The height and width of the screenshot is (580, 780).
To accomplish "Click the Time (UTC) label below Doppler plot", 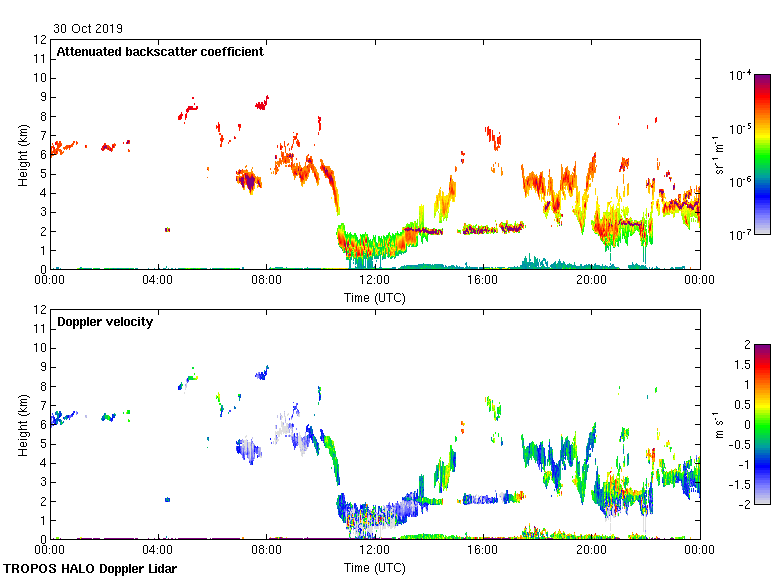I will (x=375, y=567).
